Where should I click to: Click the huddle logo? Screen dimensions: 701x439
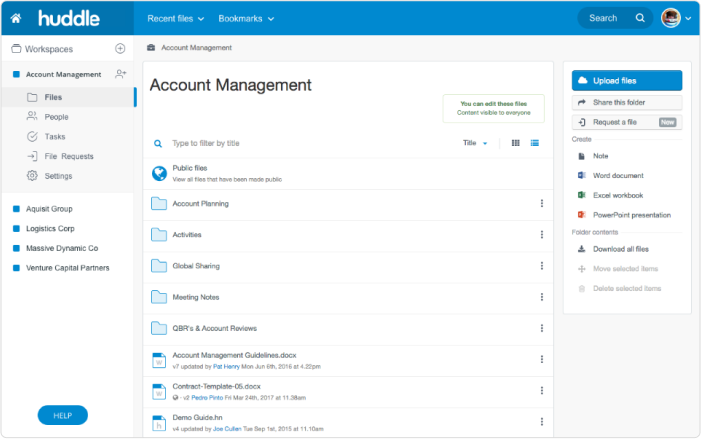coord(68,18)
